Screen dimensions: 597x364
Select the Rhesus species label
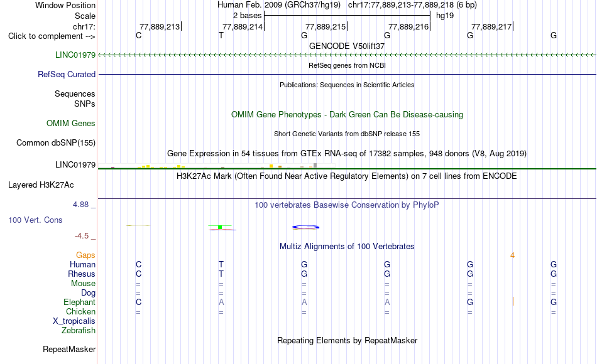[82, 274]
